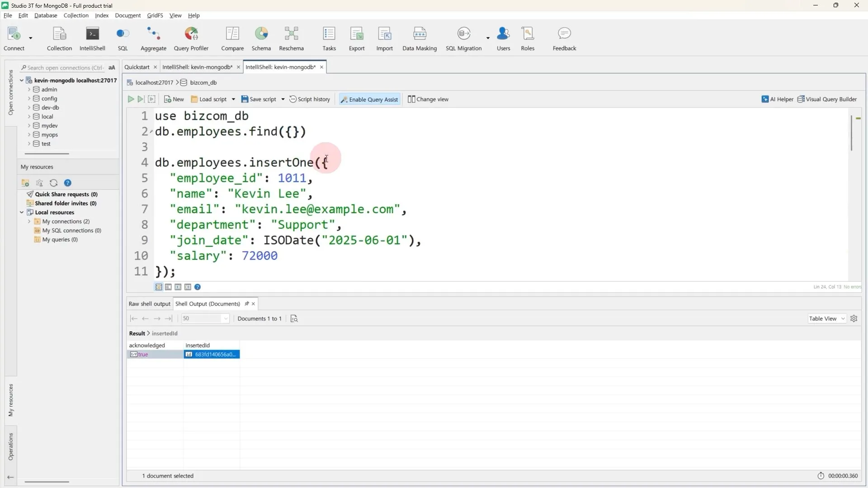Open the Query Profiler tool
Viewport: 868px width, 488px height.
click(x=191, y=39)
